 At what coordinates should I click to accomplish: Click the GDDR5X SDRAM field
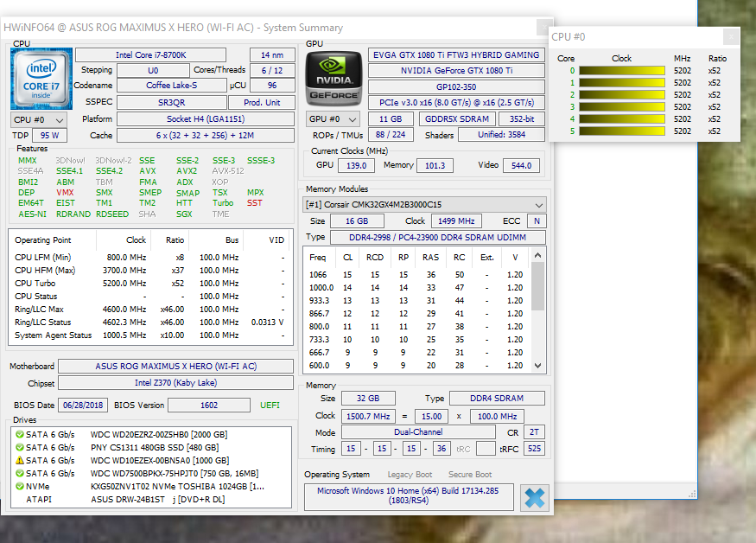[x=456, y=118]
